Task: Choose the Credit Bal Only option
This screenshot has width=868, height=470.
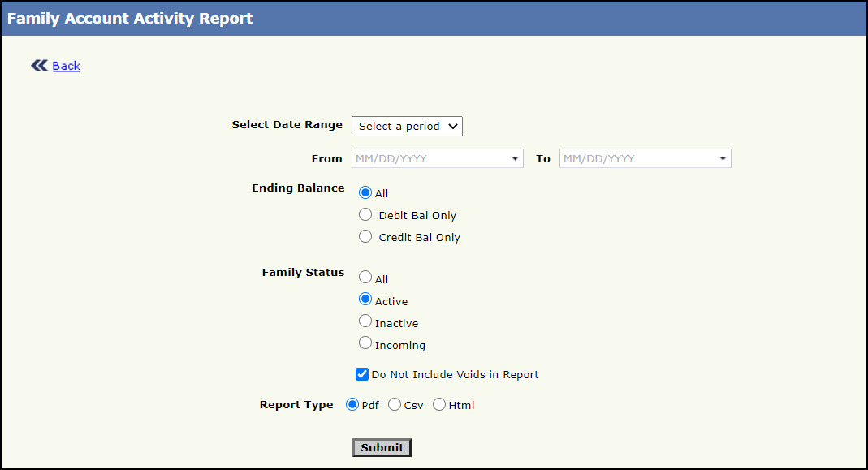Action: (x=365, y=237)
